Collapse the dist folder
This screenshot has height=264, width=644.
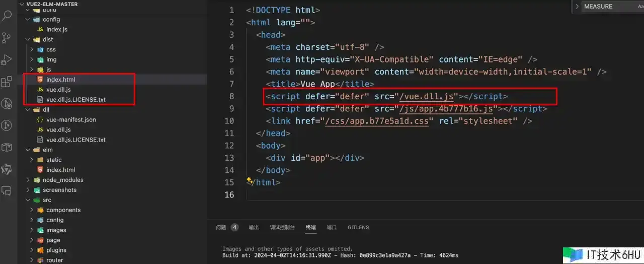click(x=28, y=39)
